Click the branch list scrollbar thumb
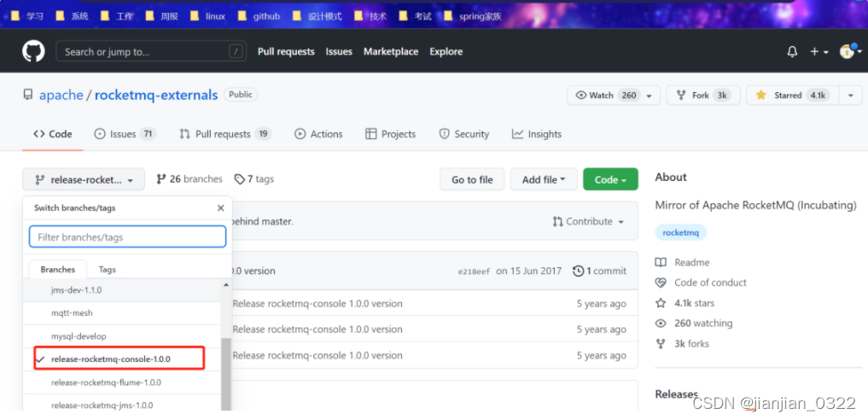This screenshot has width=868, height=420. (226, 375)
